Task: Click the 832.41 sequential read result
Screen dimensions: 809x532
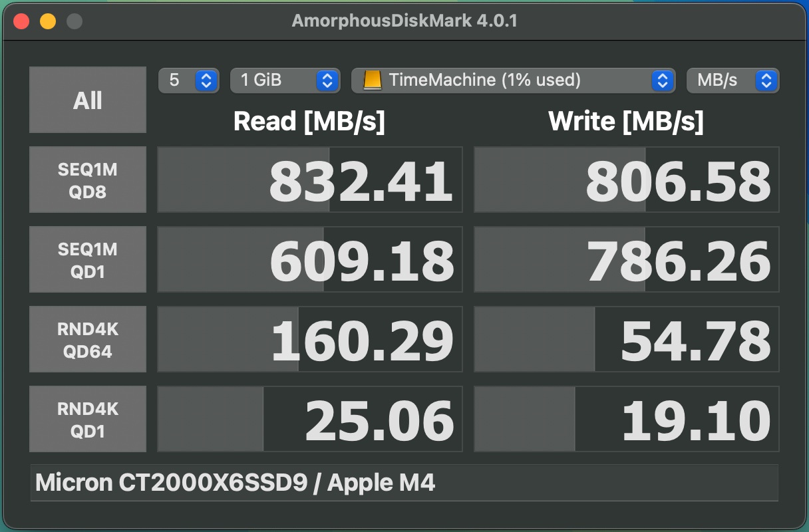Action: pyautogui.click(x=310, y=180)
